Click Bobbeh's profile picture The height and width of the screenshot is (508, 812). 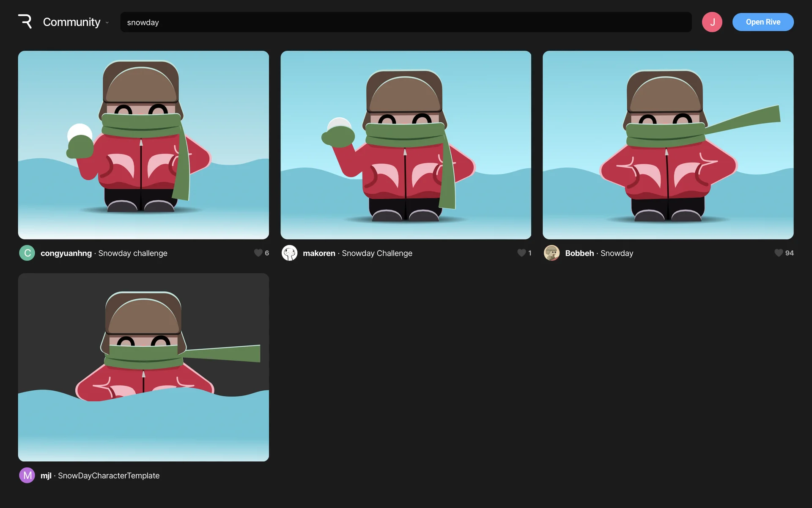point(551,253)
